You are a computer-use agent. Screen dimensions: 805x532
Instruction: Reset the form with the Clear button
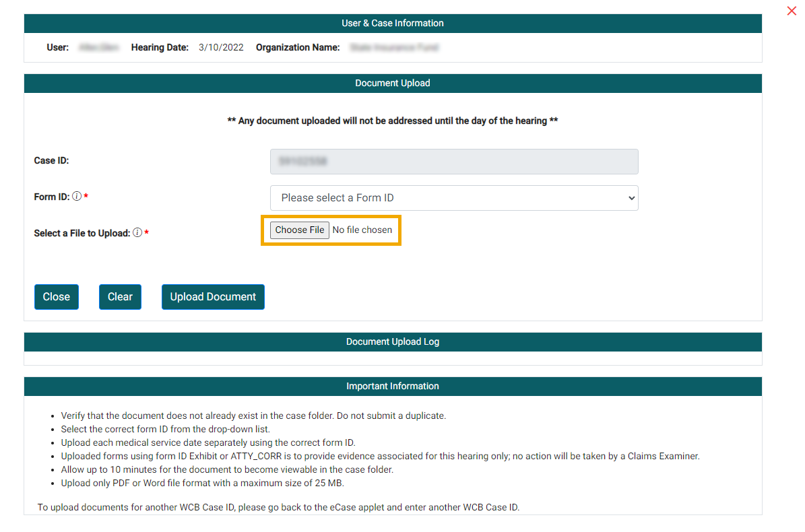[120, 297]
